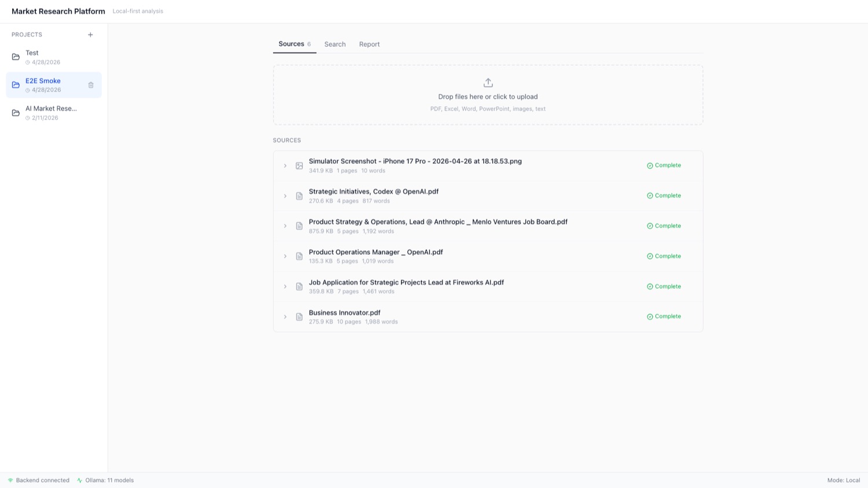Click the Mode: Local status indicator
Screen dimensions: 868x488
[x=843, y=480]
